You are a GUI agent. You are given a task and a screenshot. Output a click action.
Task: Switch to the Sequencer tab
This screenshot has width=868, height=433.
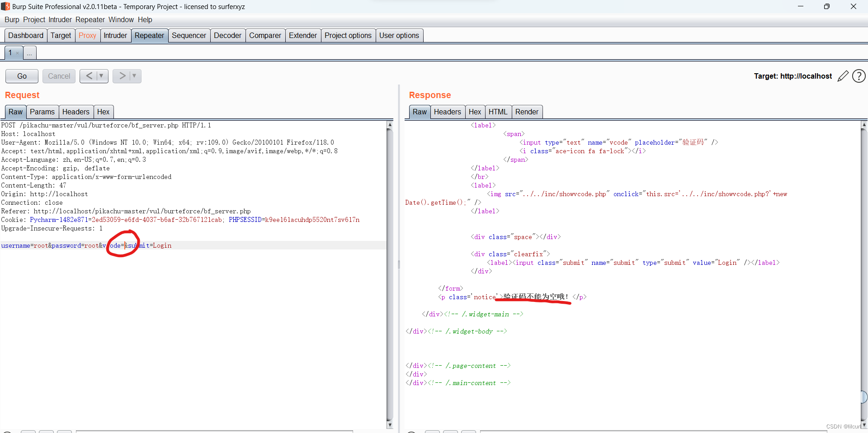[189, 36]
